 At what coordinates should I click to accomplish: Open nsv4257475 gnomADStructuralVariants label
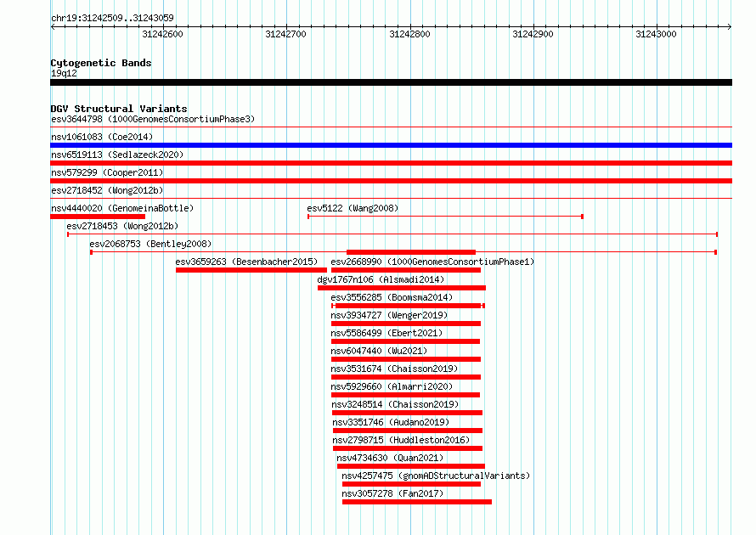pyautogui.click(x=436, y=476)
